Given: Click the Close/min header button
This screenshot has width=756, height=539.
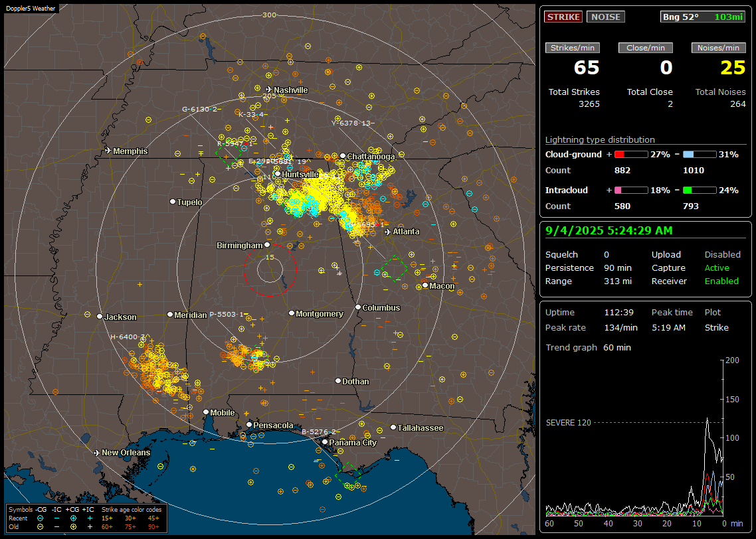Looking at the screenshot, I should coord(646,48).
